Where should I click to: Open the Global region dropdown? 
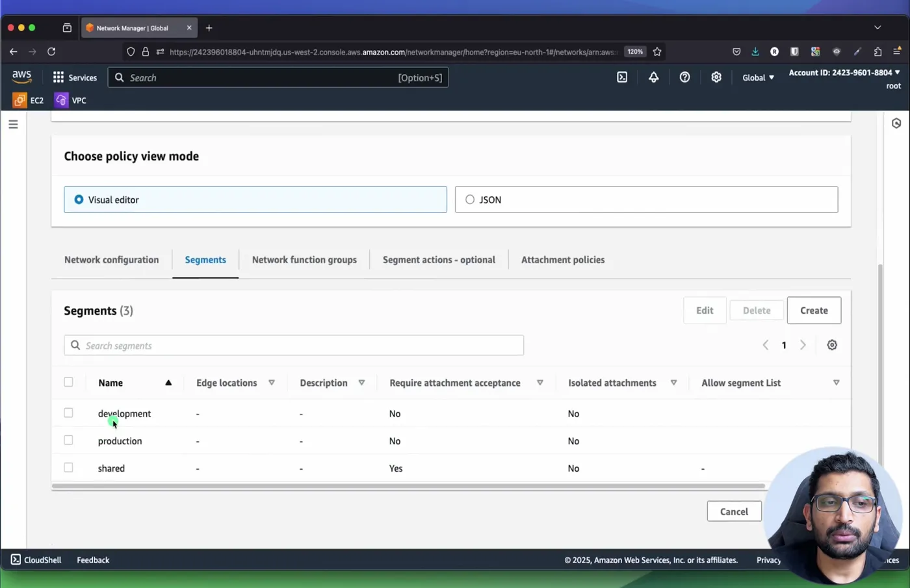[758, 77]
